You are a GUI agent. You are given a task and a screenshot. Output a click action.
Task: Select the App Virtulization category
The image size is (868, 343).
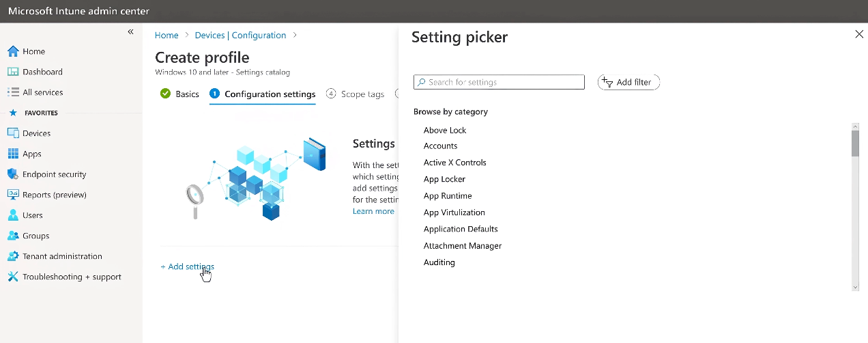coord(454,212)
